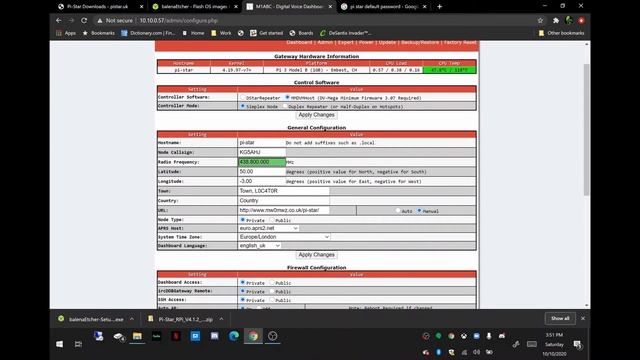640x360 pixels.
Task: Select Simplex Node controller mode
Action: (242, 106)
